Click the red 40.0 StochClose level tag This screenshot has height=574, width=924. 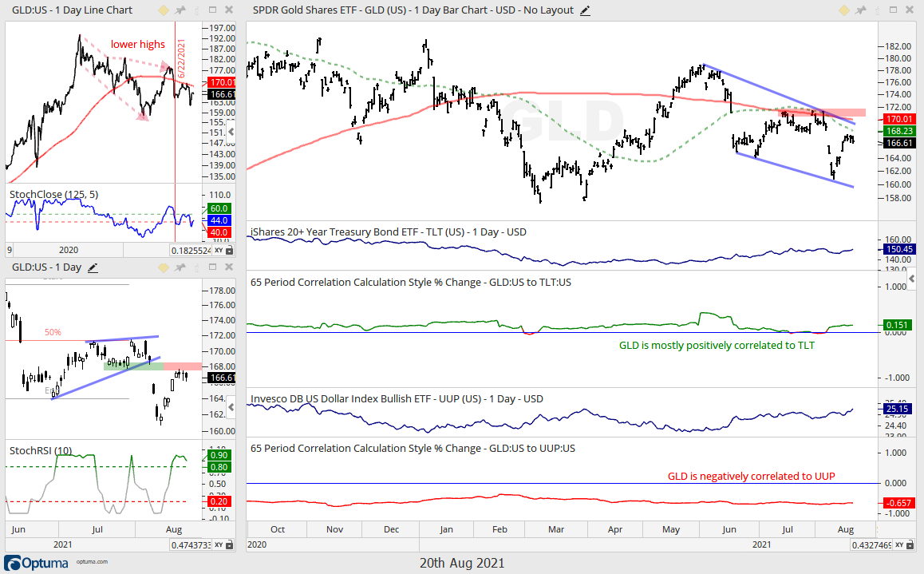tap(219, 232)
